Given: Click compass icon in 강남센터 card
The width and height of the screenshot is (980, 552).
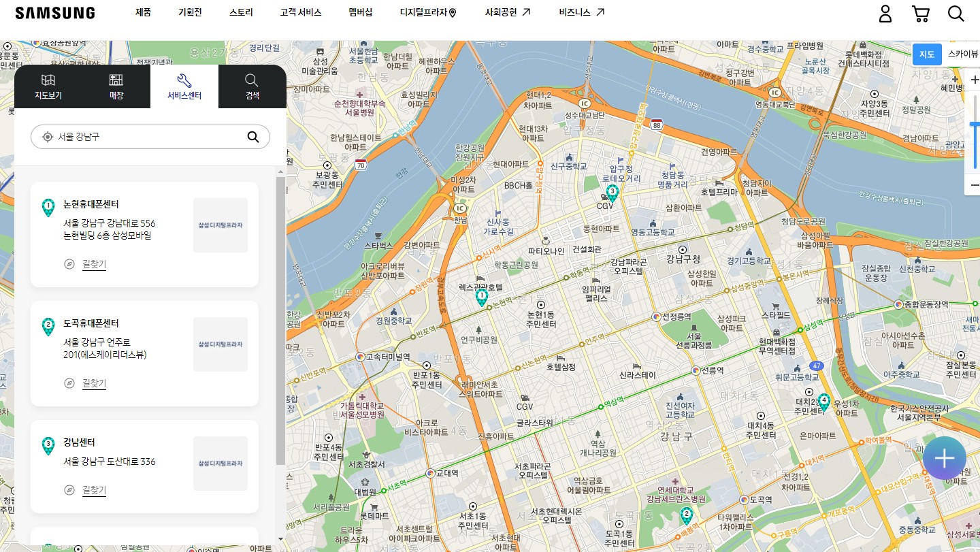Looking at the screenshot, I should point(69,490).
